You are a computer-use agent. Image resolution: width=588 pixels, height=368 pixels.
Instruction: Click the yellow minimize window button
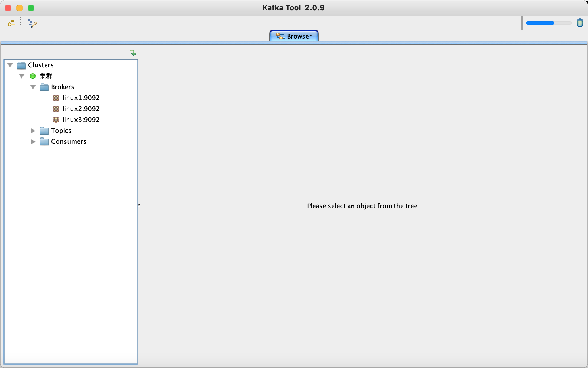(20, 8)
